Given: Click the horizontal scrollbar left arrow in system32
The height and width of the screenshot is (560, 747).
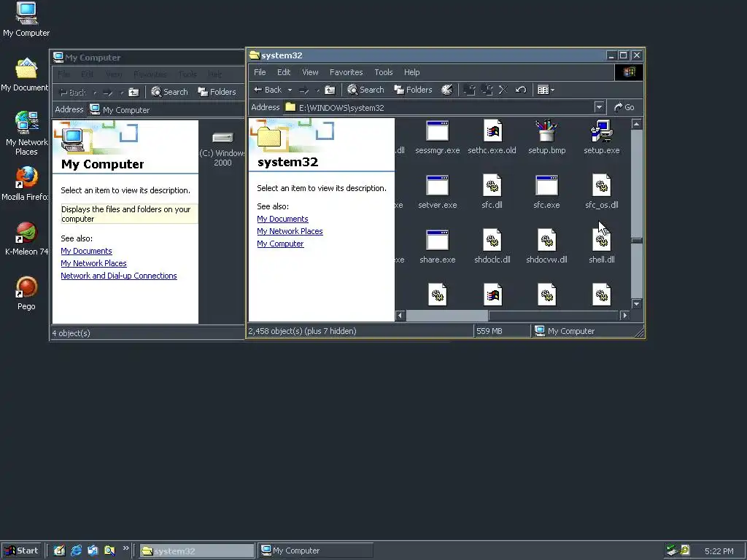Looking at the screenshot, I should pyautogui.click(x=400, y=315).
